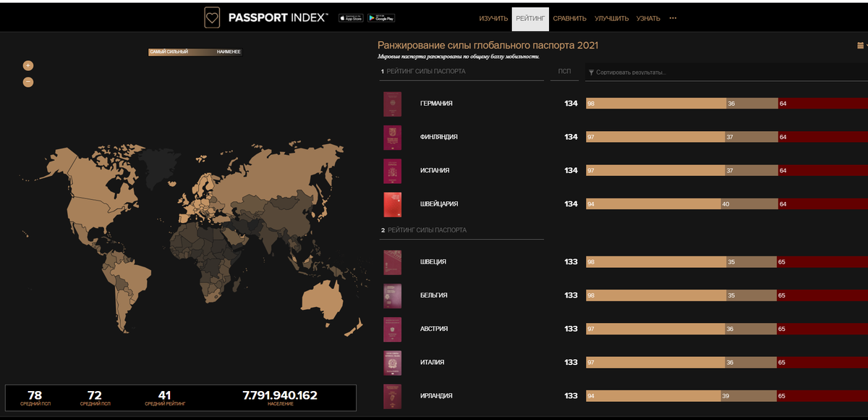This screenshot has width=868, height=420.
Task: Open the БЕЛЬГИЯ country link
Action: (433, 295)
